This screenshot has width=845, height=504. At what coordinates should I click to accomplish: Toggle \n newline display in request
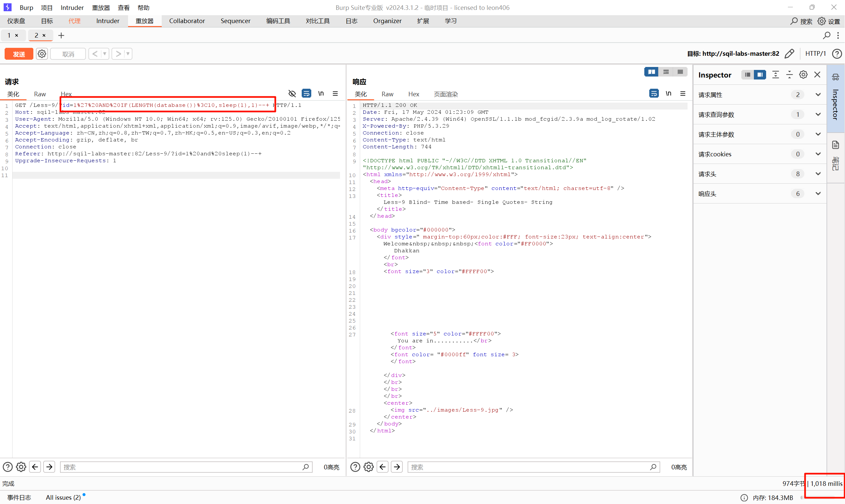pos(321,93)
